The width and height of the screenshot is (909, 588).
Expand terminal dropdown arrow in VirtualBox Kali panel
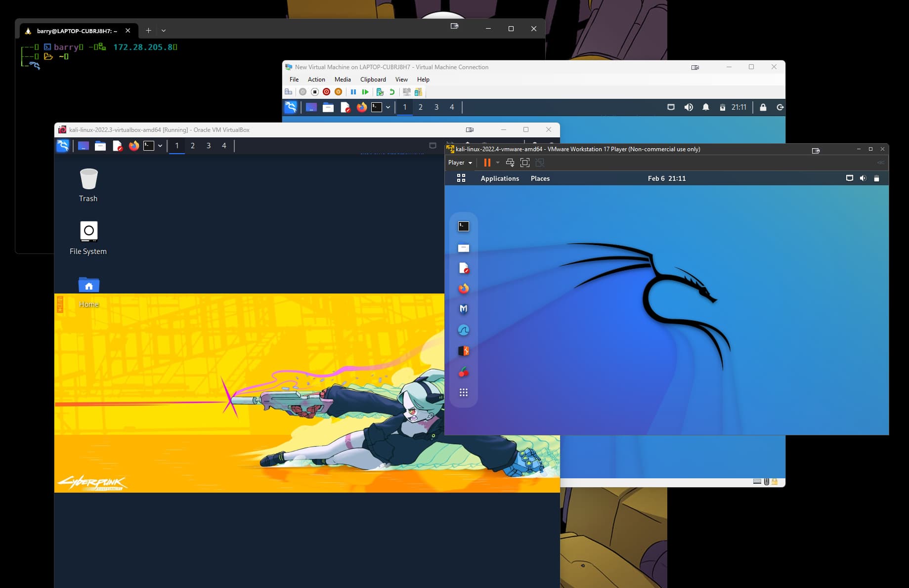pos(160,146)
